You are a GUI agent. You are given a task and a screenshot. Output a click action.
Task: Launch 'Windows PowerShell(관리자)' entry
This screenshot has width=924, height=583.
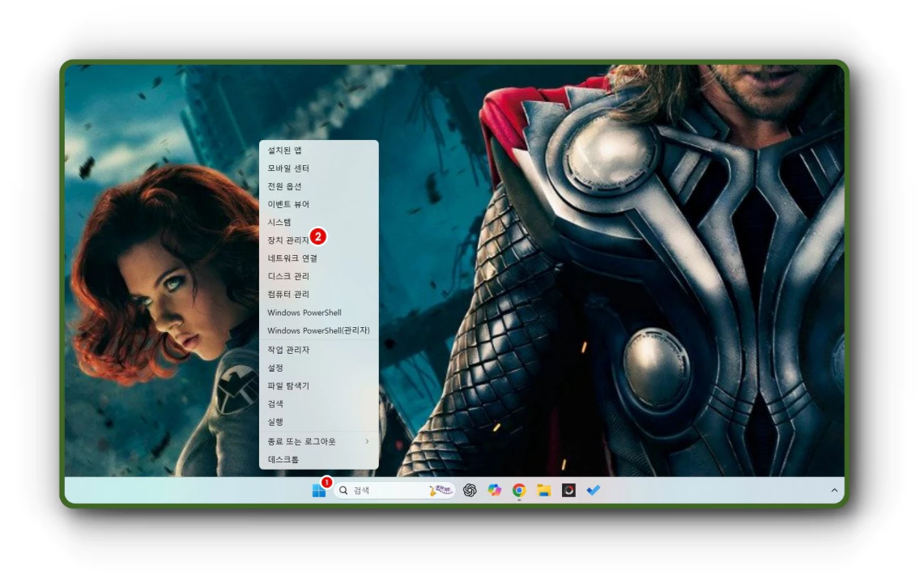(x=319, y=330)
